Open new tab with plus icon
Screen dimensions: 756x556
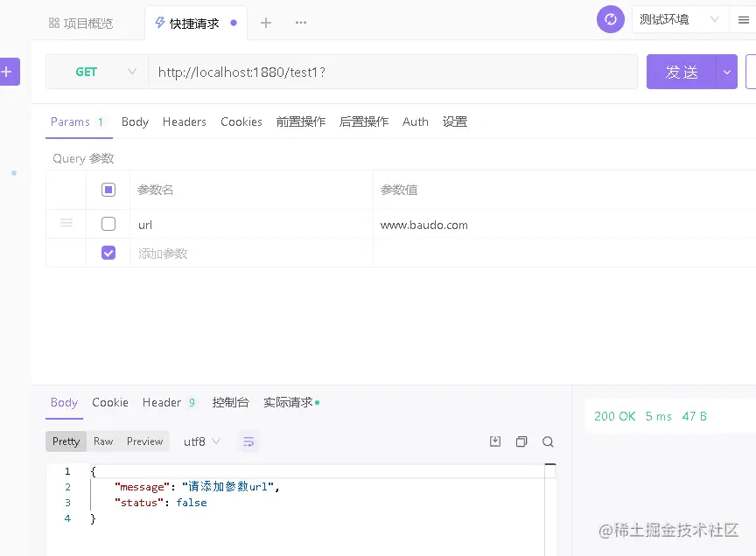(266, 23)
